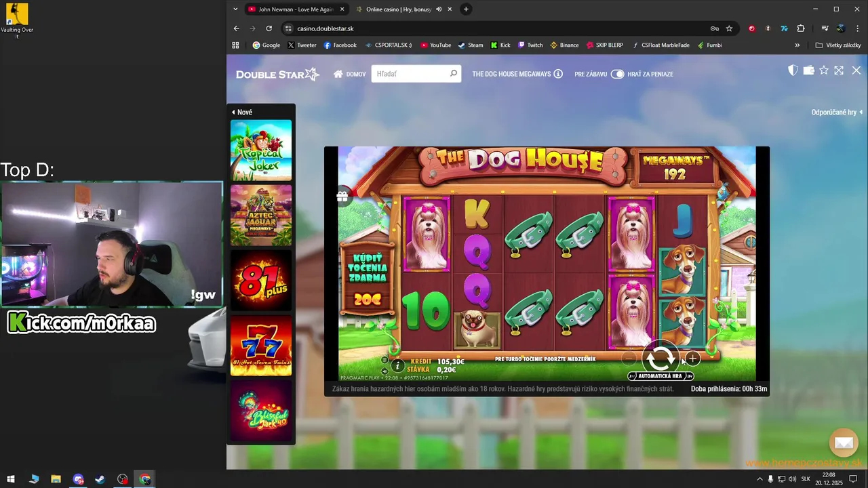Open the YouTube bookmark
The height and width of the screenshot is (488, 868).
click(x=435, y=45)
